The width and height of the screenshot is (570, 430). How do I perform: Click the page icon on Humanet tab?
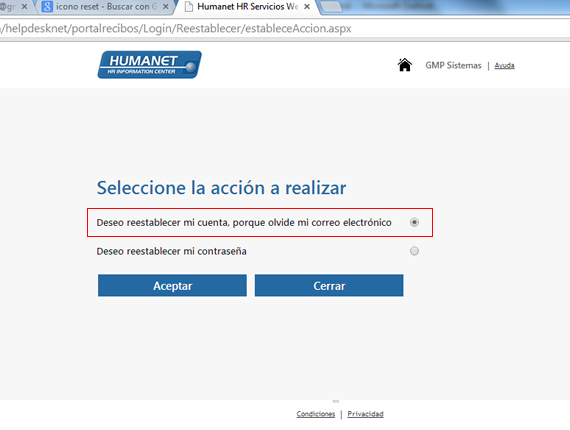tap(188, 7)
